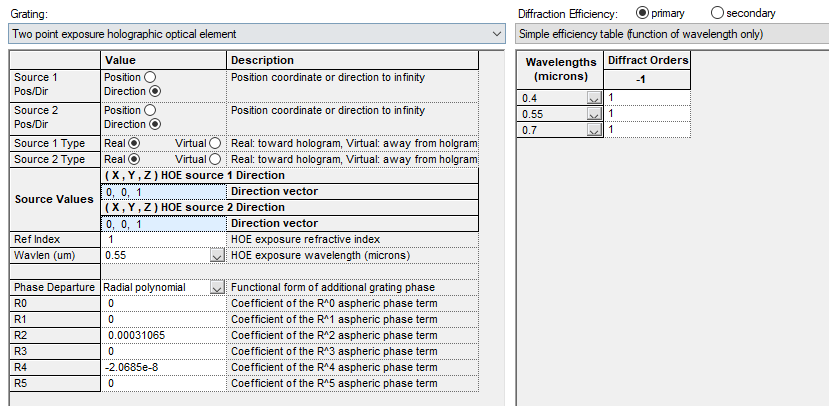The image size is (829, 406).
Task: Click HOE source 2 direction vector field
Action: (163, 224)
